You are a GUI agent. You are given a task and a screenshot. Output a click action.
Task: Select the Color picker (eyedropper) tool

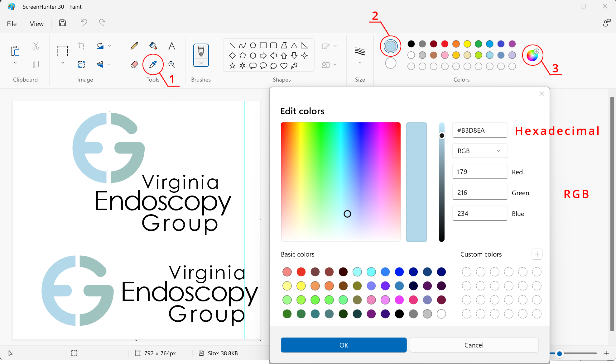coord(153,65)
